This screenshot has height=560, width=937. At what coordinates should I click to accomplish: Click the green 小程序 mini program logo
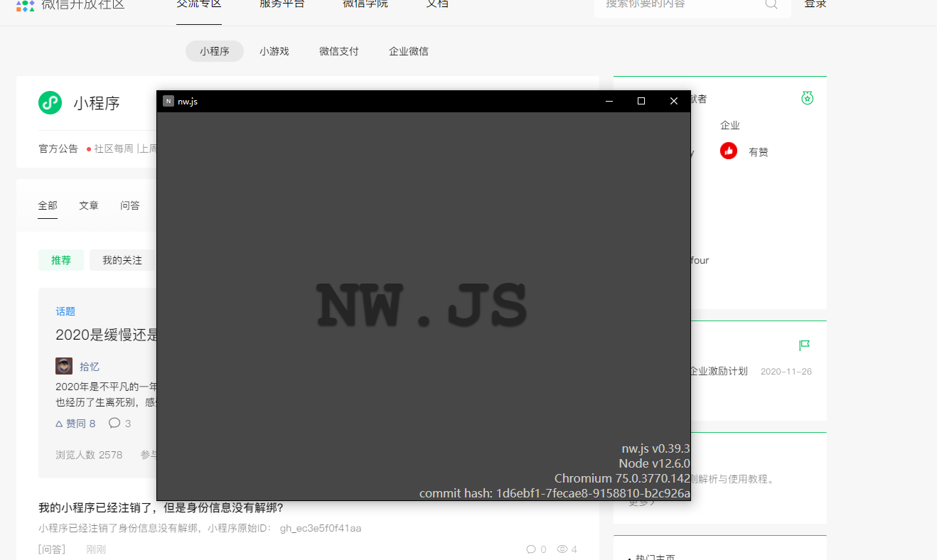tap(50, 102)
